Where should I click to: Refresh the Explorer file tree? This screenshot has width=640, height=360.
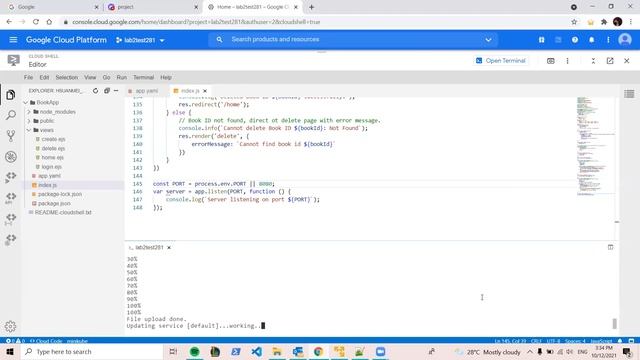[x=96, y=91]
